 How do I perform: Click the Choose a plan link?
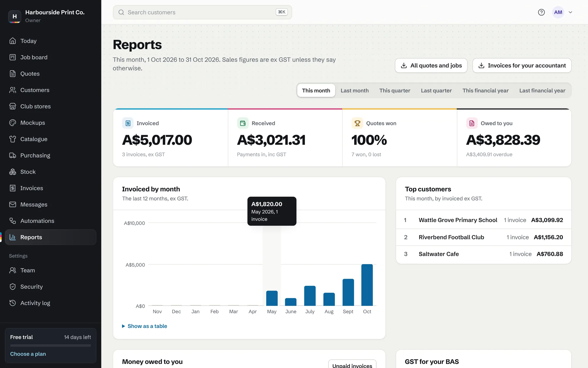(x=28, y=354)
